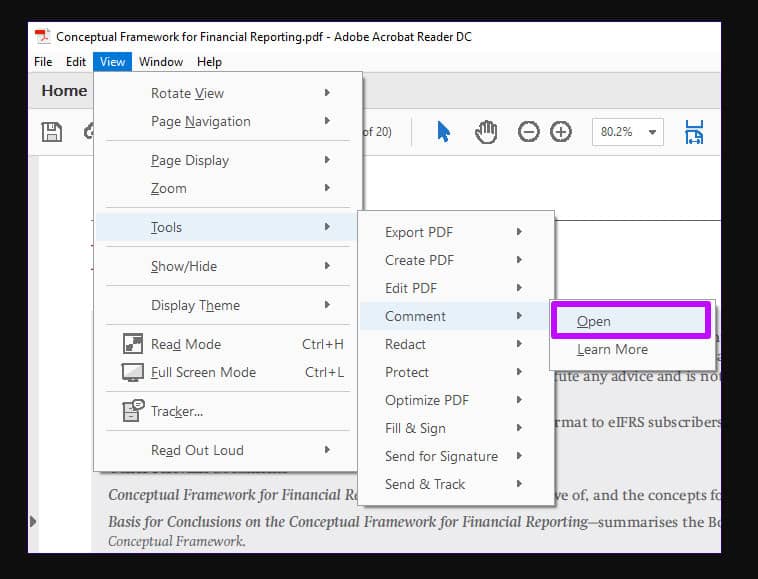Click the Tracker icon
Viewport: 758px width, 579px height.
tap(133, 410)
